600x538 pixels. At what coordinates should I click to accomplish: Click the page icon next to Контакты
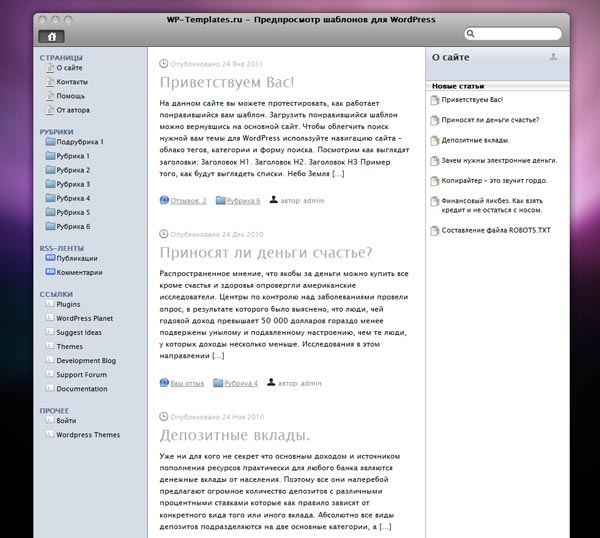[x=49, y=82]
